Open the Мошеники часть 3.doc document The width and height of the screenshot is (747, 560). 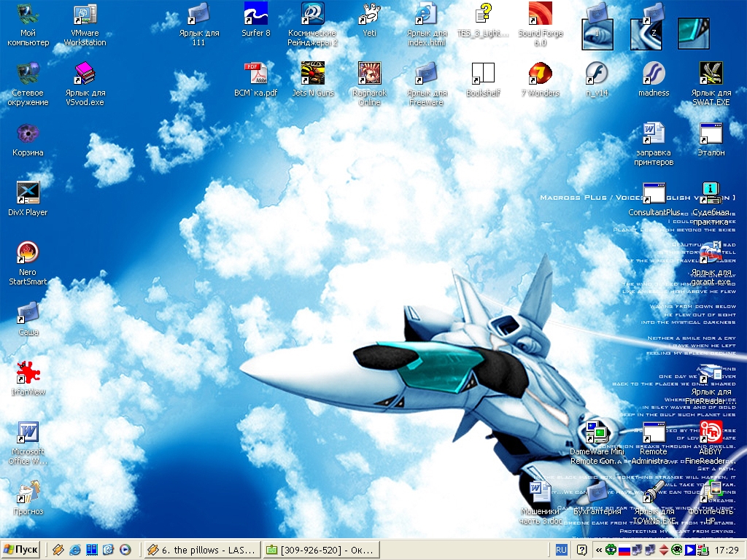(x=541, y=503)
